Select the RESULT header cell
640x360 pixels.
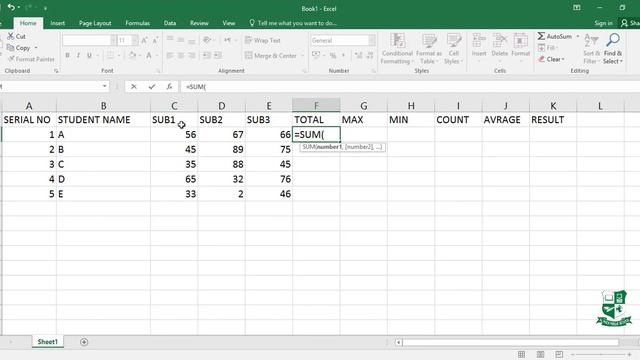553,120
